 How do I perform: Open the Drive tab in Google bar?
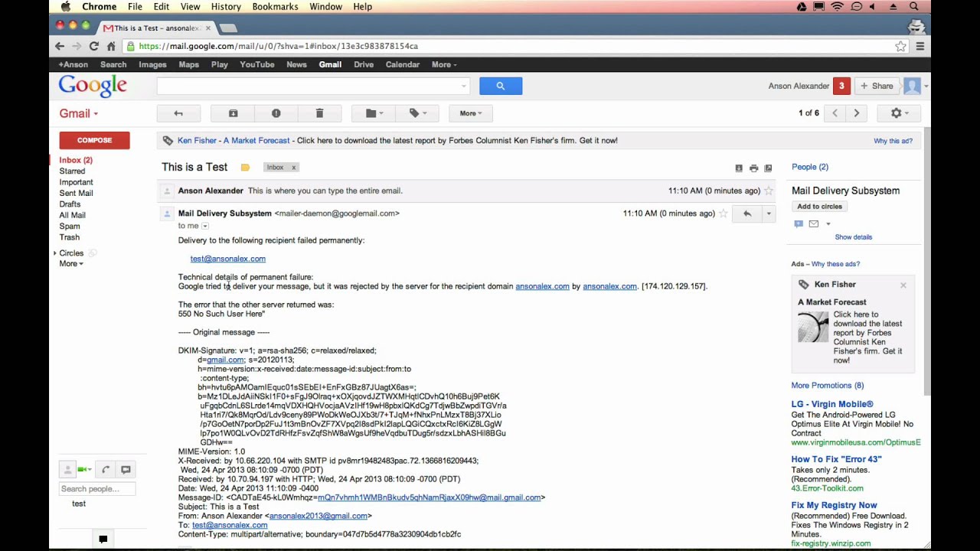(364, 64)
